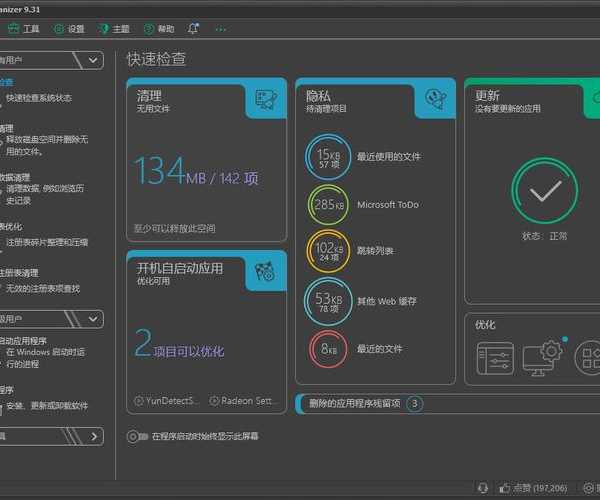Click the gear icon beside 设置
This screenshot has width=600, height=500.
coord(59,29)
